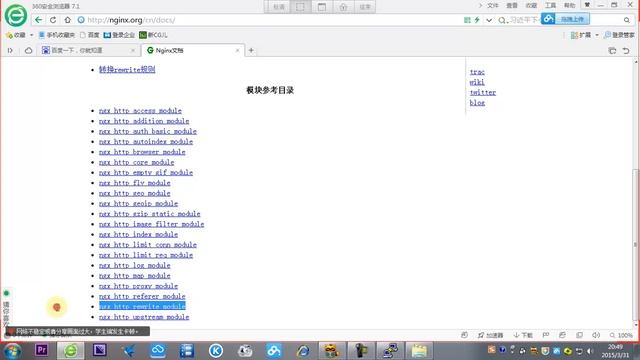The height and width of the screenshot is (360, 640).
Task: Open the blue K icon app in taskbar
Action: click(x=216, y=351)
